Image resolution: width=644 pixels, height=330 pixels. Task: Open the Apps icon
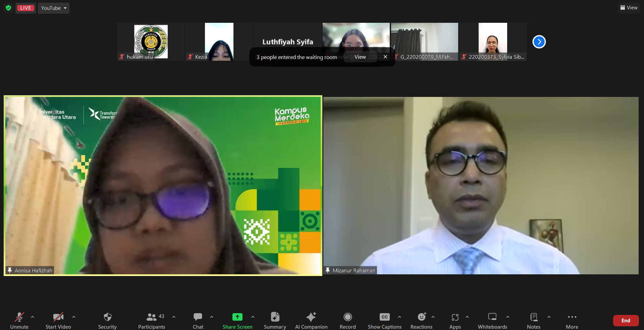pyautogui.click(x=455, y=317)
